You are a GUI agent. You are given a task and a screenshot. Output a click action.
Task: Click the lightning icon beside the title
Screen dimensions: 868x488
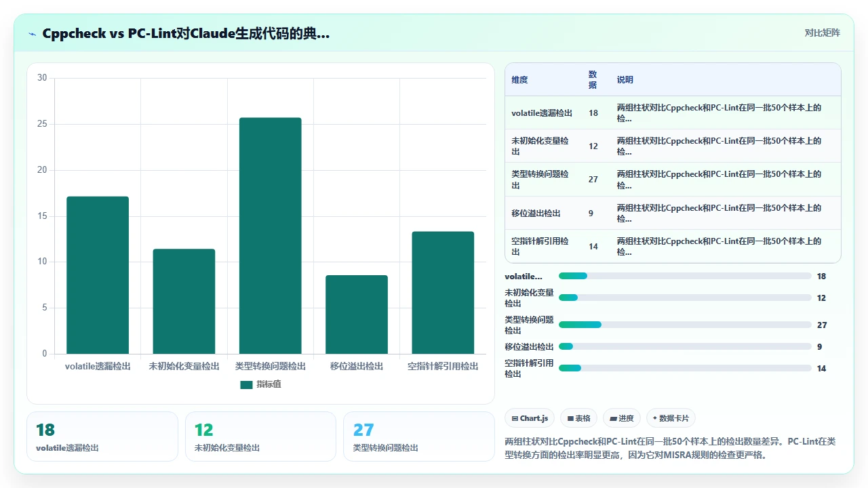(x=32, y=34)
